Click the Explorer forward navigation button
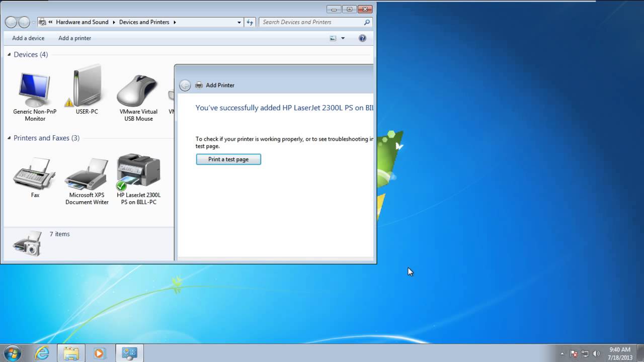 (24, 22)
